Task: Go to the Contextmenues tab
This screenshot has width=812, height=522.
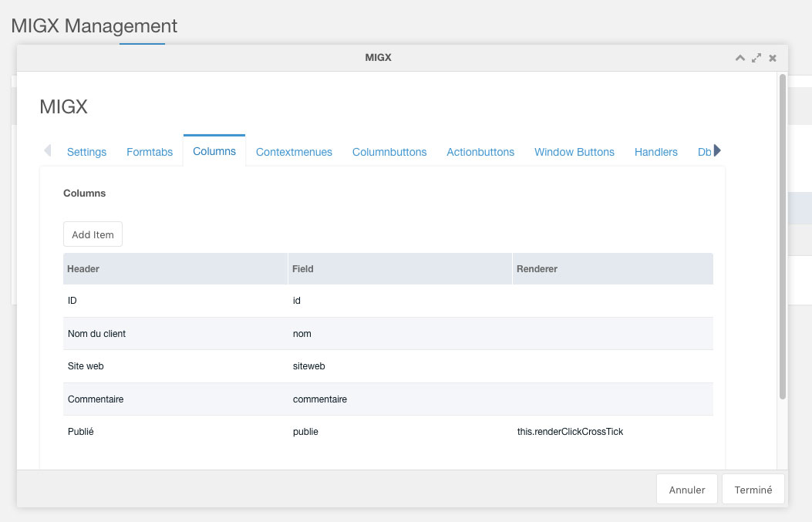Action: pyautogui.click(x=294, y=152)
